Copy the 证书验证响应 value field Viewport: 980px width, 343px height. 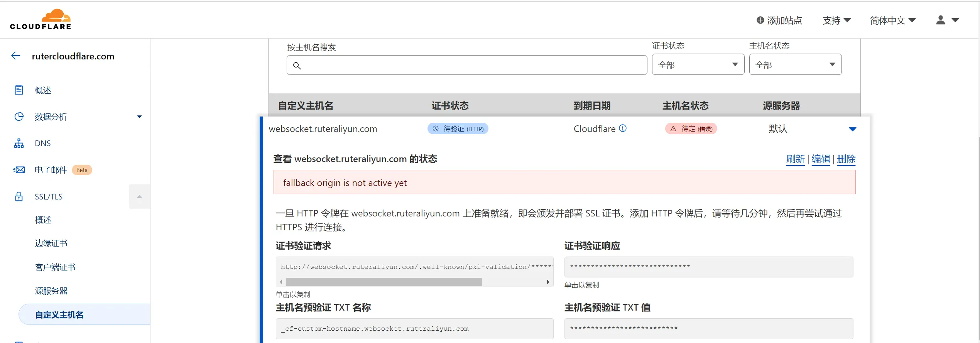709,267
